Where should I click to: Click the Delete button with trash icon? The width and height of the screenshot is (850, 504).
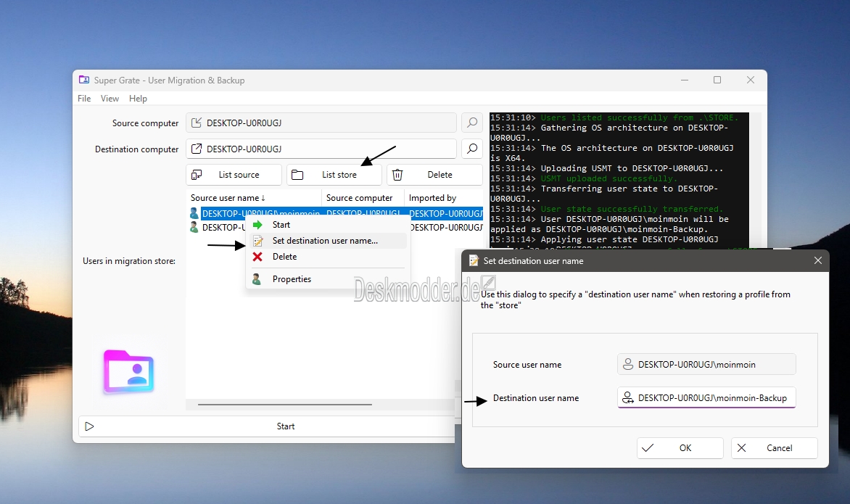pyautogui.click(x=434, y=175)
